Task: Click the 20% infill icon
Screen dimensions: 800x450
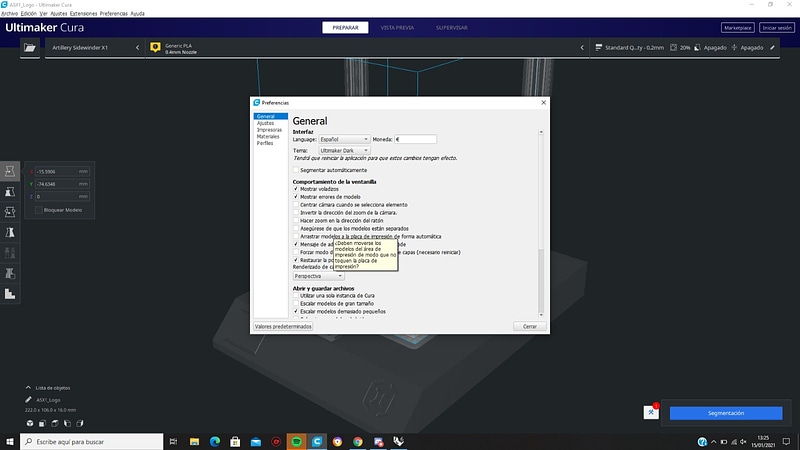Action: (673, 47)
